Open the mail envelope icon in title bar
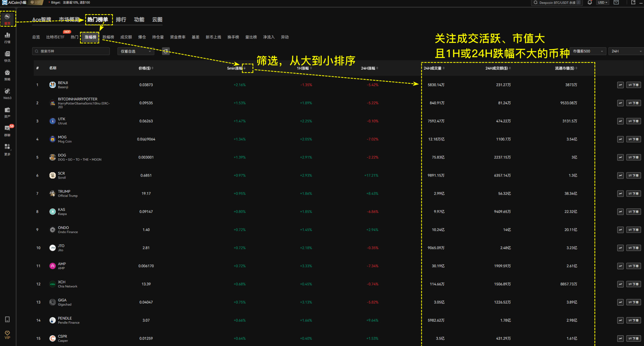This screenshot has width=644, height=346. [616, 2]
